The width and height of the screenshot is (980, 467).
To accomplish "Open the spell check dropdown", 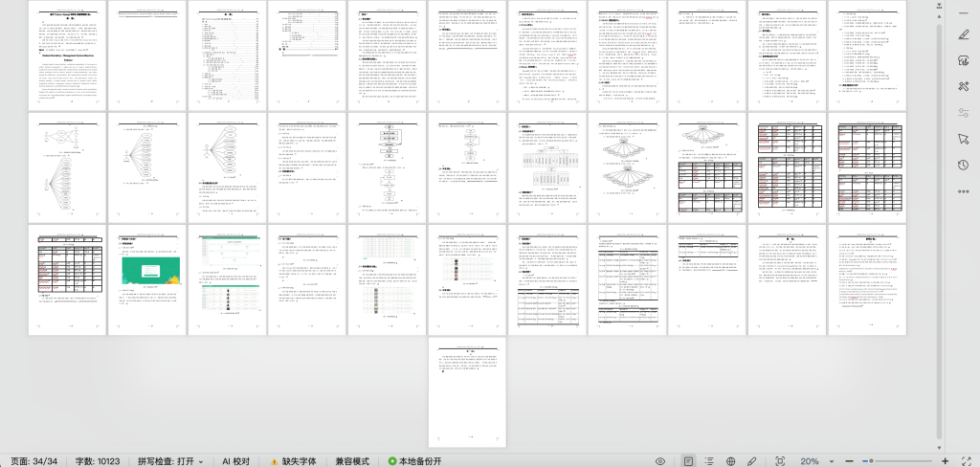I will tap(171, 461).
